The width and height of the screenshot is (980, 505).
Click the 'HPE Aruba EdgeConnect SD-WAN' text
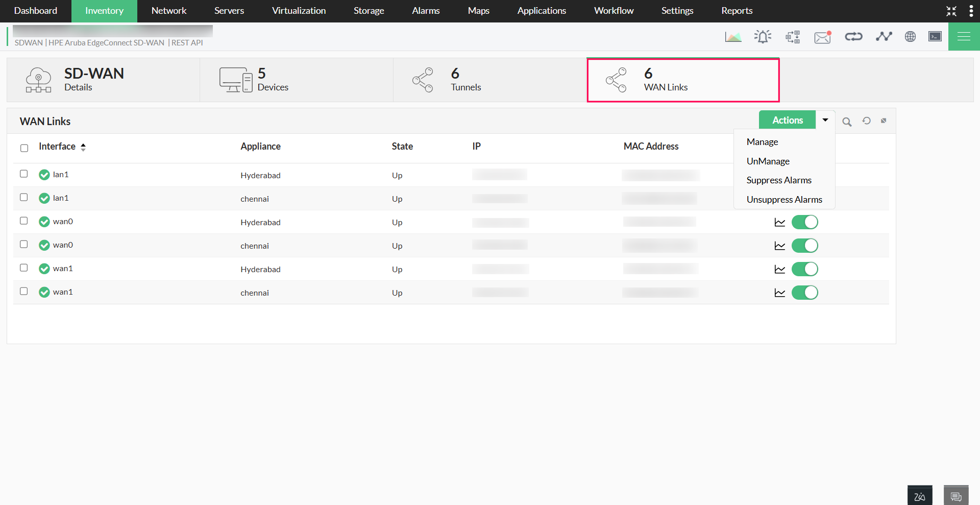coord(107,43)
